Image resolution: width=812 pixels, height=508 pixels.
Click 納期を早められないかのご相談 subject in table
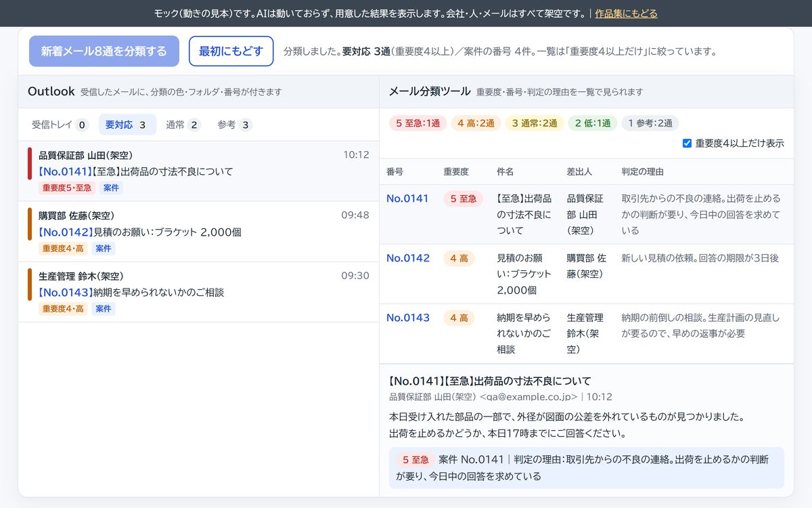pos(524,334)
